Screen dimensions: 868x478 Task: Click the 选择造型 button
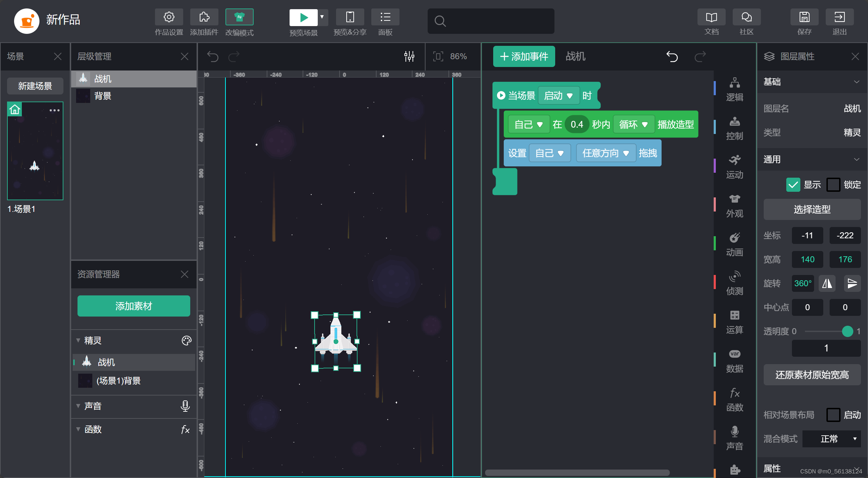[x=812, y=209]
